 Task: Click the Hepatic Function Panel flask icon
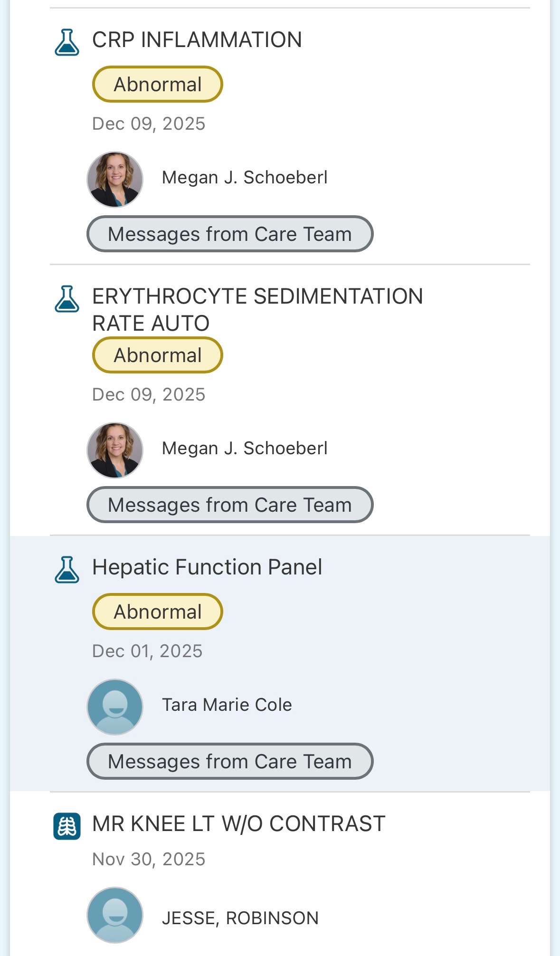67,570
